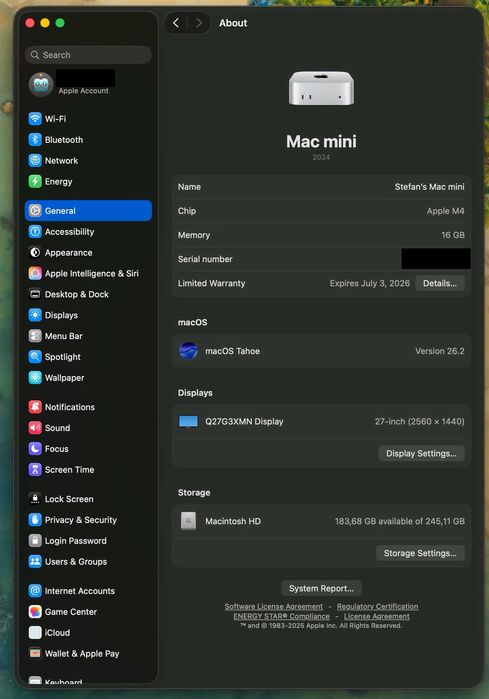Screen dimensions: 489x699
Task: Open warranty Details… button
Action: coord(440,283)
